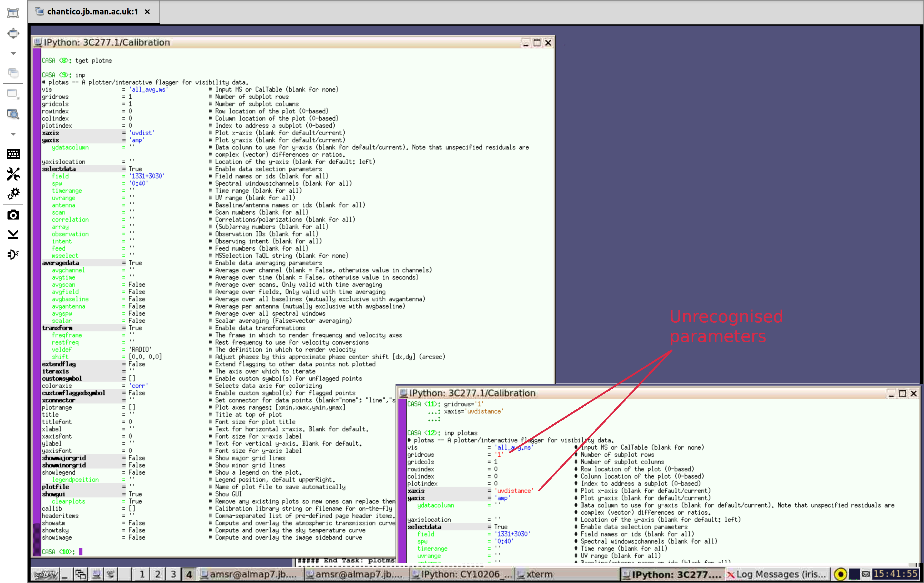Switch to virtual desktop 2 in taskbar
The width and height of the screenshot is (924, 583).
(x=157, y=574)
